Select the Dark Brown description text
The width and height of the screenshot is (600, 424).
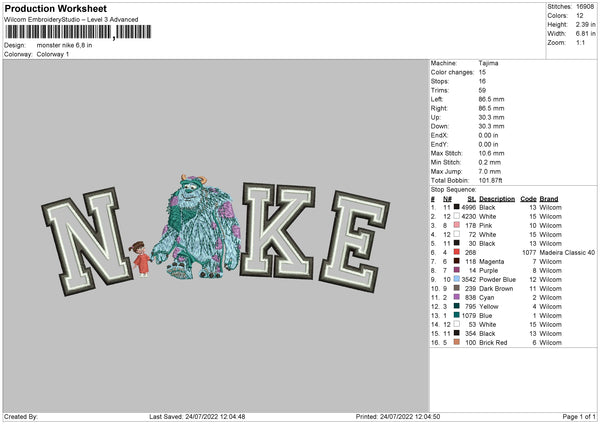(496, 288)
